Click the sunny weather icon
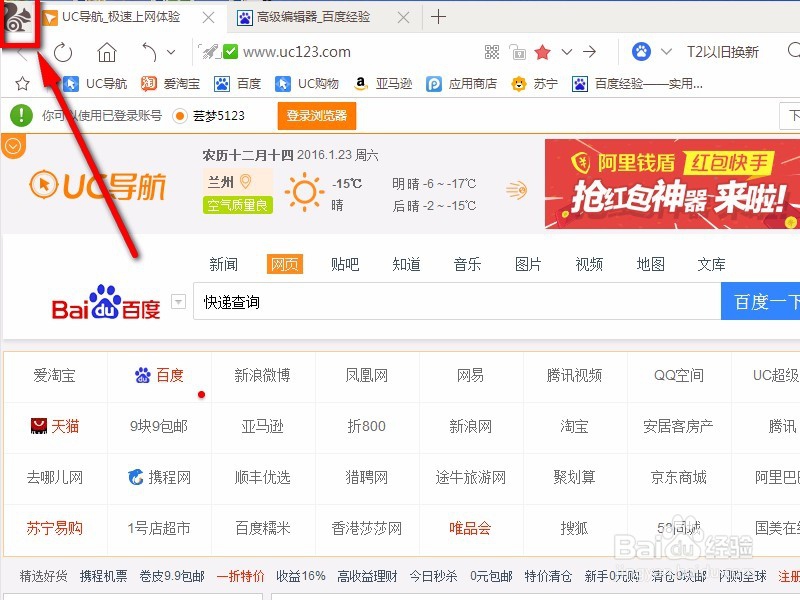Image resolution: width=800 pixels, height=600 pixels. (304, 192)
